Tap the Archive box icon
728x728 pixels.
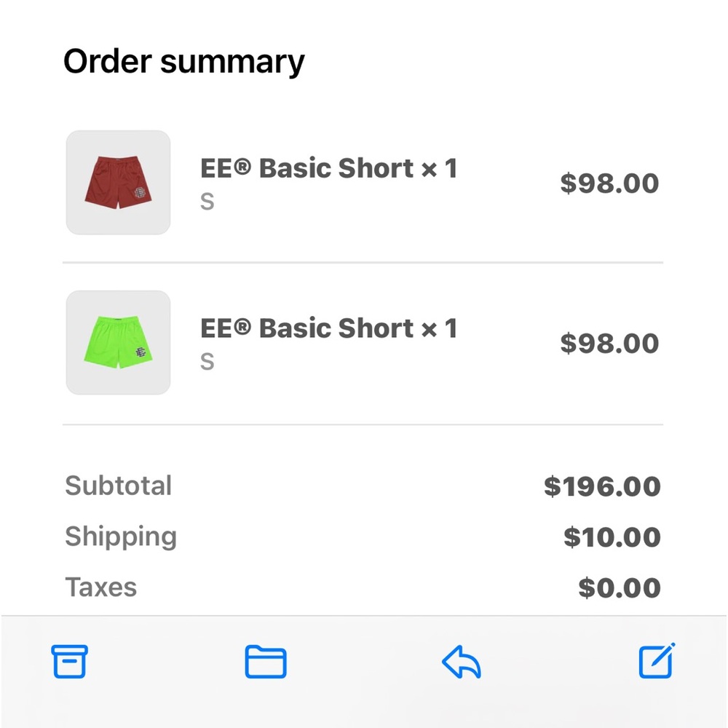[x=69, y=662]
